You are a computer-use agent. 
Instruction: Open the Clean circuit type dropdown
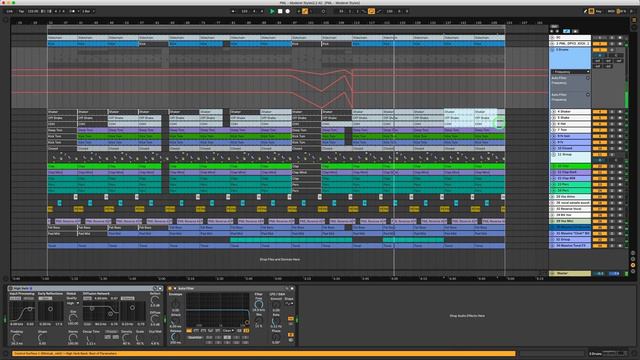pyautogui.click(x=228, y=331)
